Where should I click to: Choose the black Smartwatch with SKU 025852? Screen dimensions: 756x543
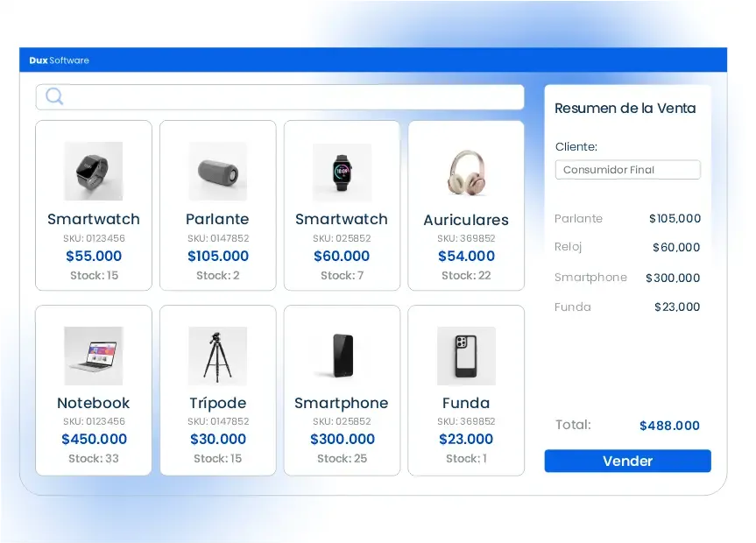coord(342,206)
